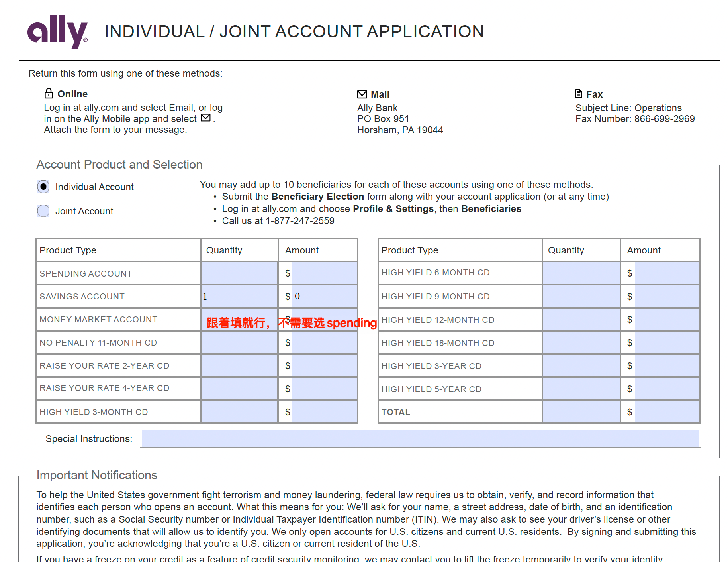Click the Ally logo

point(57,32)
